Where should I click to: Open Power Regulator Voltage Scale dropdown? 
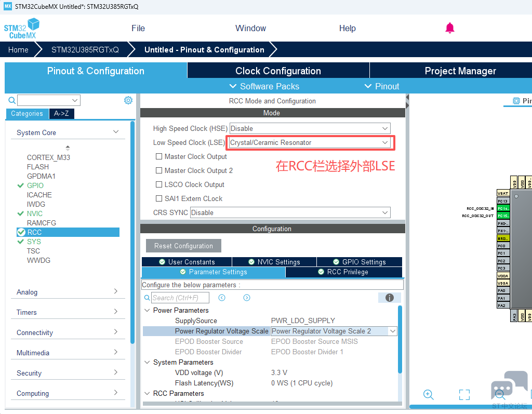pyautogui.click(x=334, y=331)
